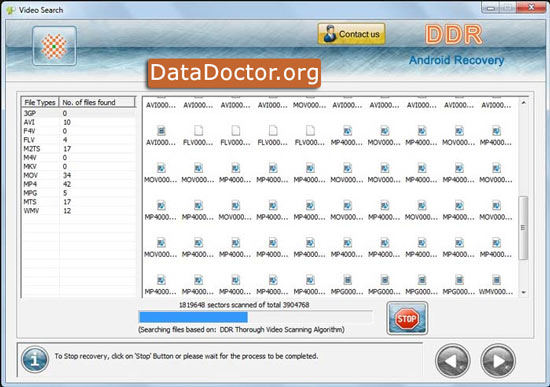The width and height of the screenshot is (550, 387).
Task: Select the MTS file type row
Action: [79, 202]
